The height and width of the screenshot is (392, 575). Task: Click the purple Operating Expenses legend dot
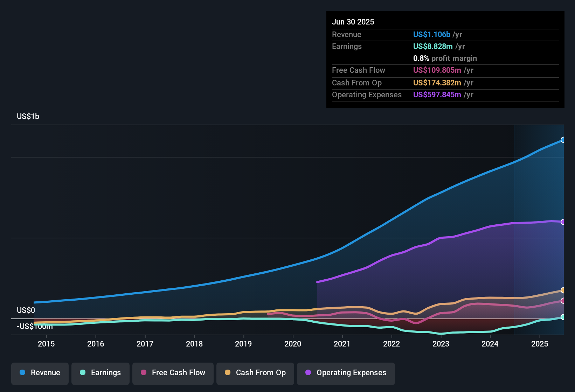pos(307,373)
